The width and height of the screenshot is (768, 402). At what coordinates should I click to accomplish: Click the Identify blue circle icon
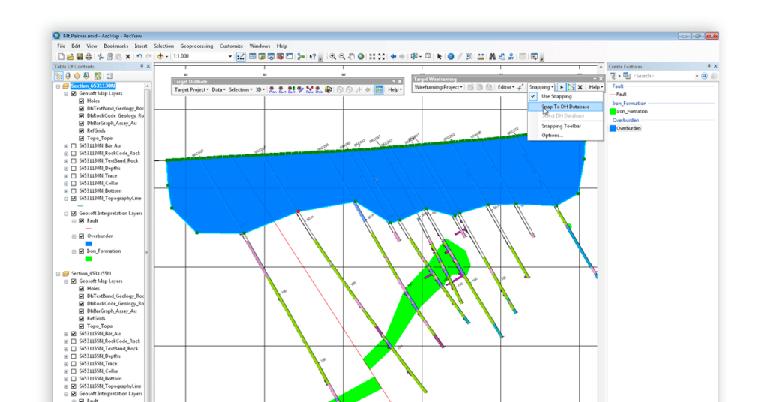[x=451, y=57]
